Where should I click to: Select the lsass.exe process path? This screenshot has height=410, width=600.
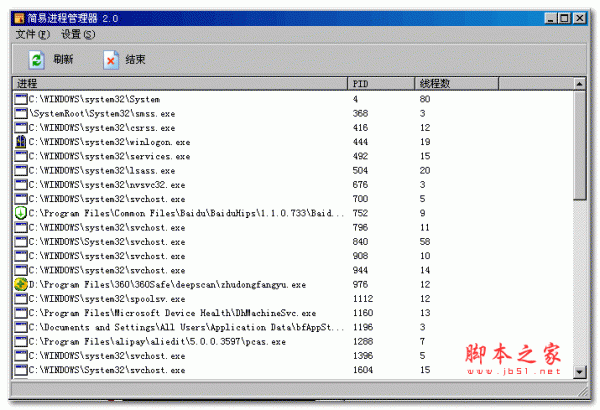(x=102, y=171)
